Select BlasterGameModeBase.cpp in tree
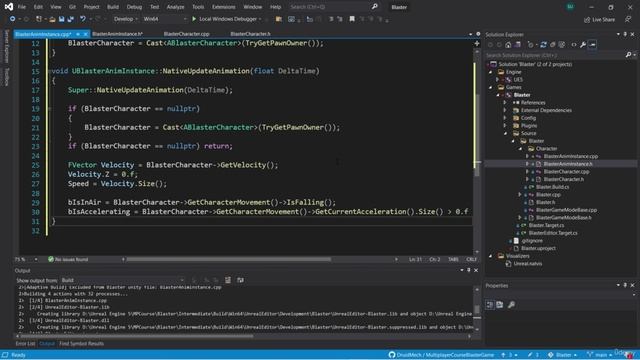 tap(566, 210)
